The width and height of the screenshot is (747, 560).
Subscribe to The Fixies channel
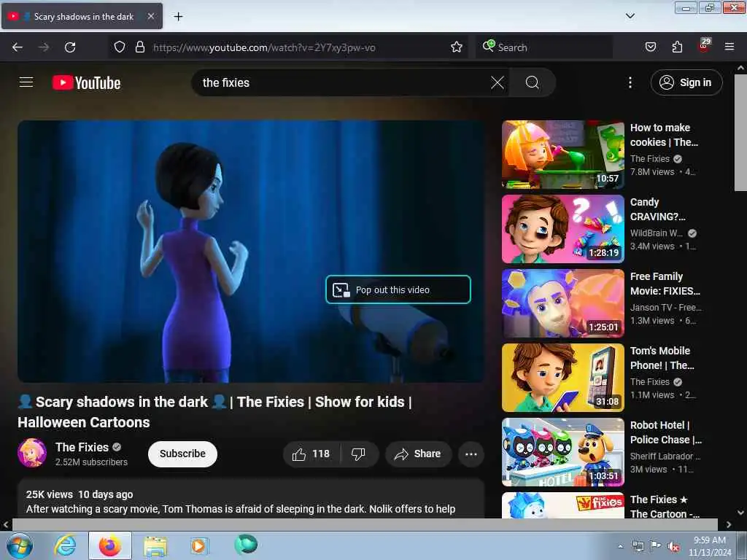tap(182, 454)
